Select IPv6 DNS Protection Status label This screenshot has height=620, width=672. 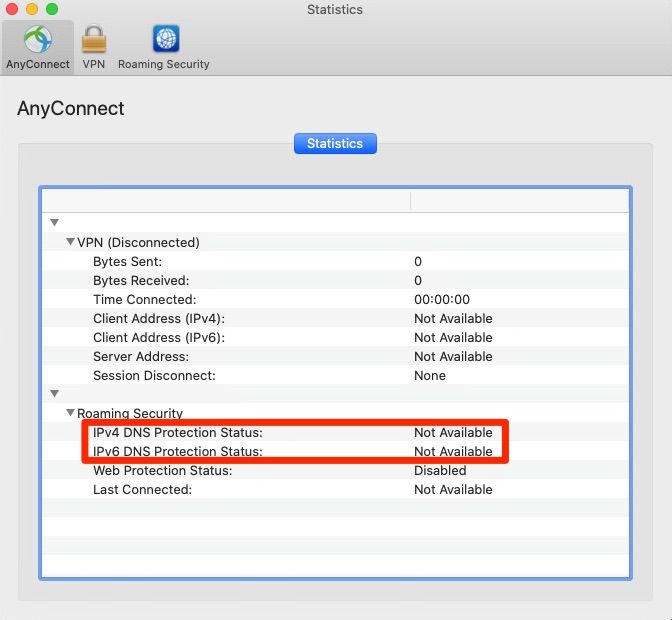(x=178, y=451)
